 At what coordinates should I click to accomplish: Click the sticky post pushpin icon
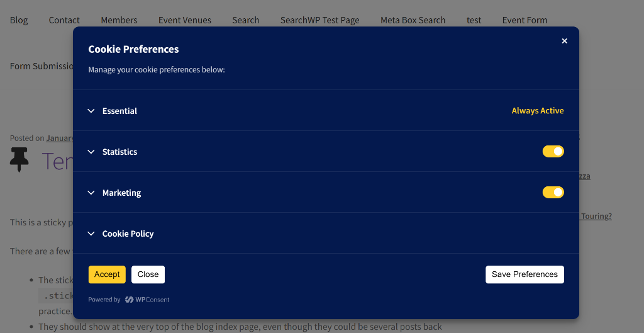point(19,159)
